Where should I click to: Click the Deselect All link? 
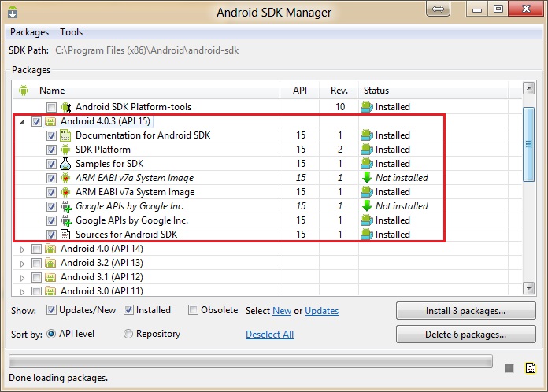tap(269, 335)
